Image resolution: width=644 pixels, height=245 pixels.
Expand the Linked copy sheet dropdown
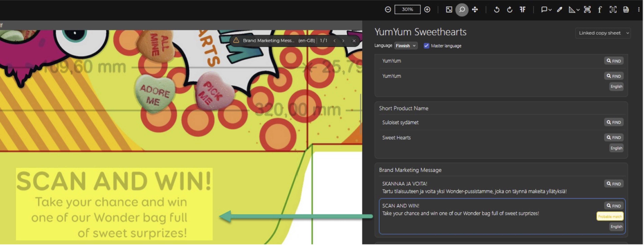[x=603, y=33]
